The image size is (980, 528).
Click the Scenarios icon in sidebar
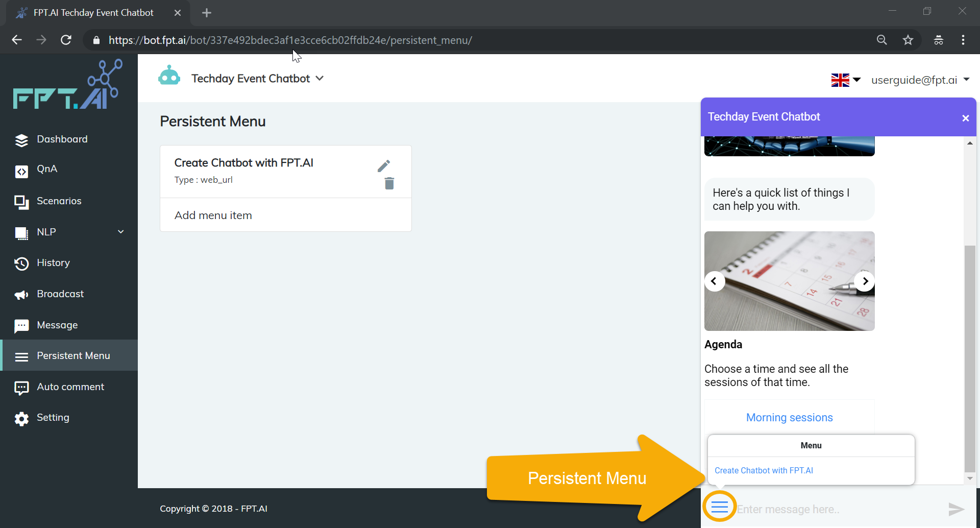click(x=21, y=203)
